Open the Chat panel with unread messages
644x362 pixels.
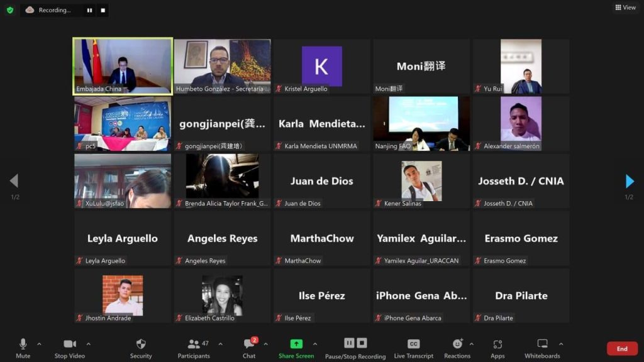(249, 348)
